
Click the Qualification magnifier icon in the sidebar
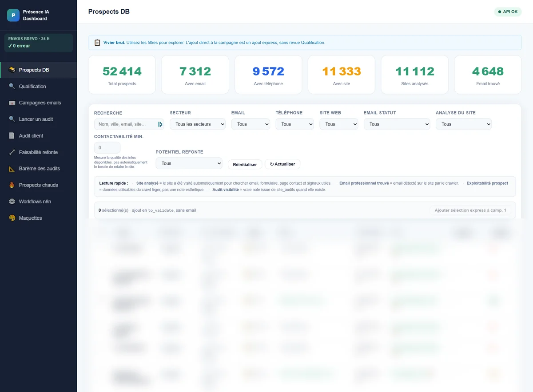[x=12, y=86]
